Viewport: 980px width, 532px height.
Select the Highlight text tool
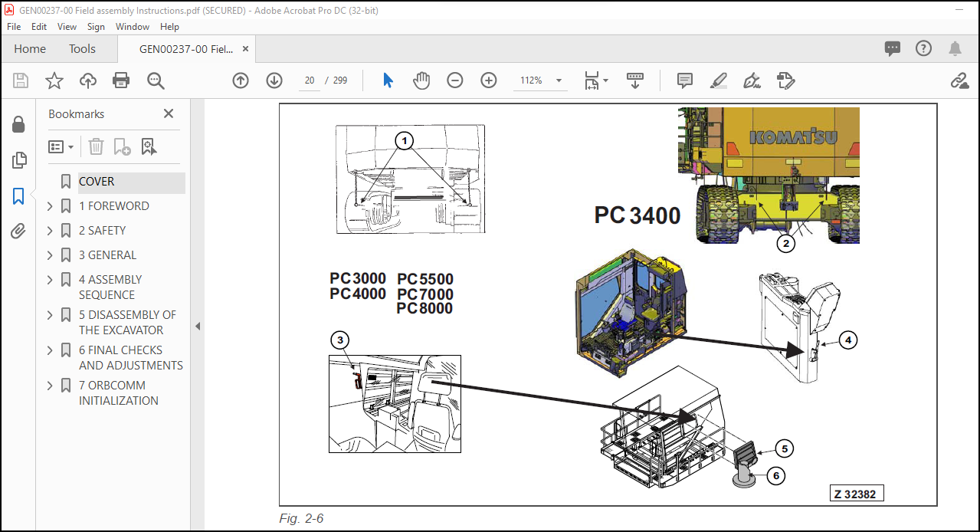click(x=718, y=80)
